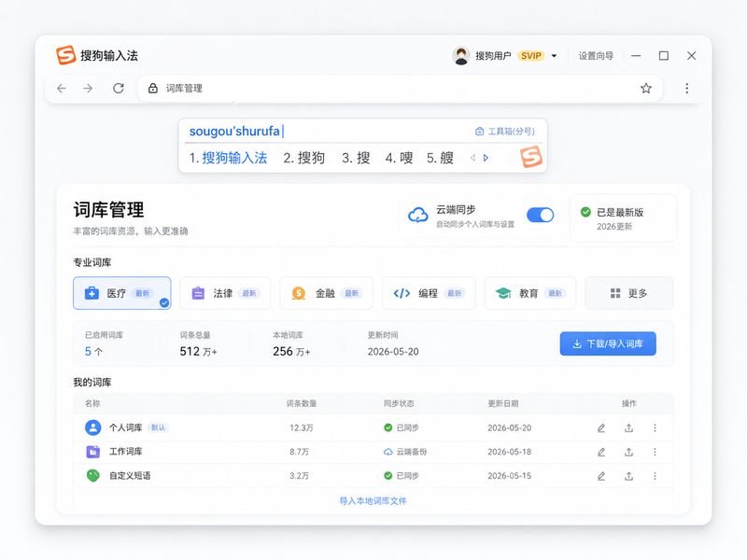The width and height of the screenshot is (747, 560).
Task: Click the 自定义短语 green tag icon
Action: click(92, 475)
